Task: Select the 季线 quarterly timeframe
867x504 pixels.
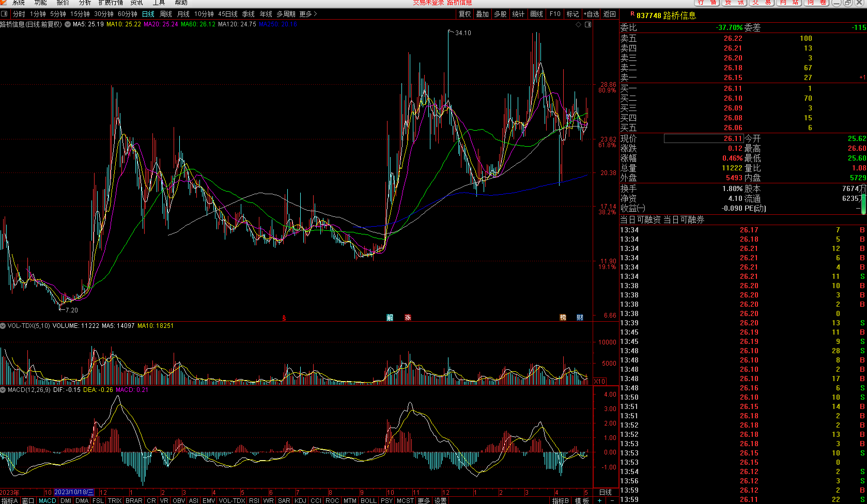Action: pyautogui.click(x=249, y=14)
